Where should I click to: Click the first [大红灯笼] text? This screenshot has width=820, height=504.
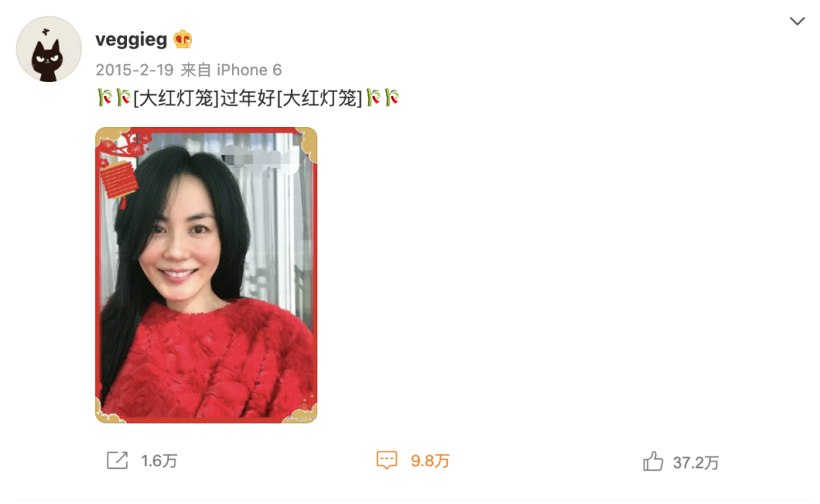coord(176,98)
